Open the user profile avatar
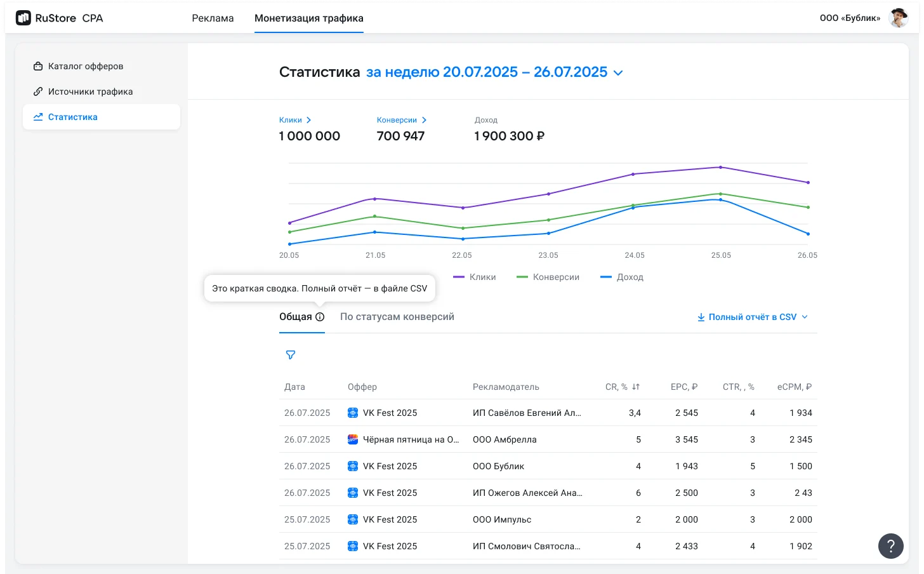Viewport: 924px width, 574px height. pos(898,18)
